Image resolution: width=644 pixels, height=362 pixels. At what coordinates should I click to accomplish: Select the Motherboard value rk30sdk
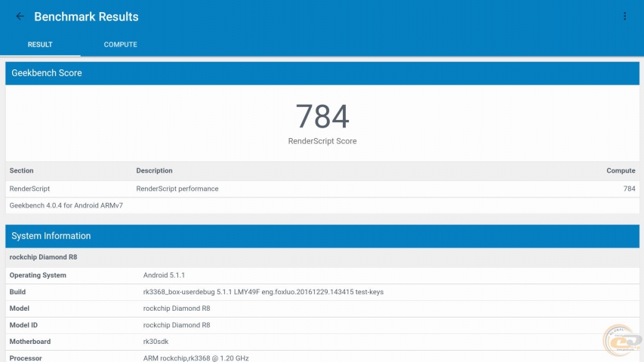point(156,342)
